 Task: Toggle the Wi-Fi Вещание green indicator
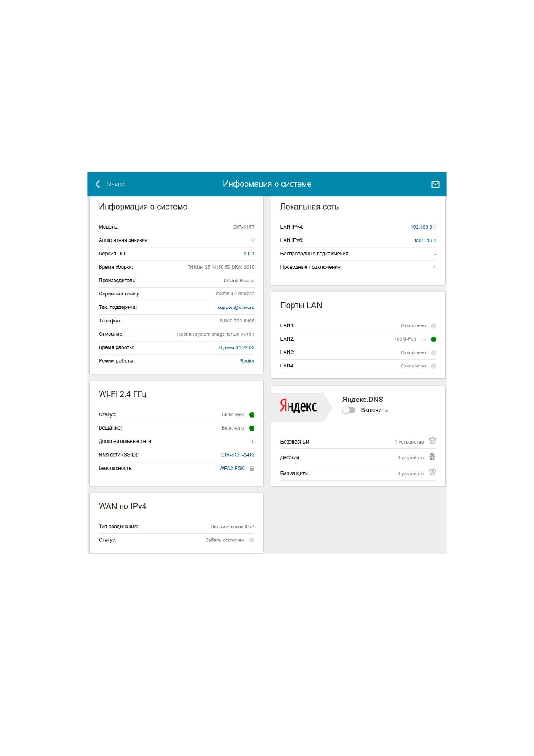tap(252, 428)
